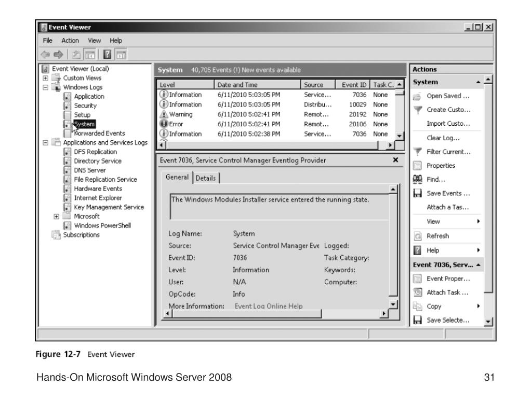Click Event Properties action

[448, 279]
